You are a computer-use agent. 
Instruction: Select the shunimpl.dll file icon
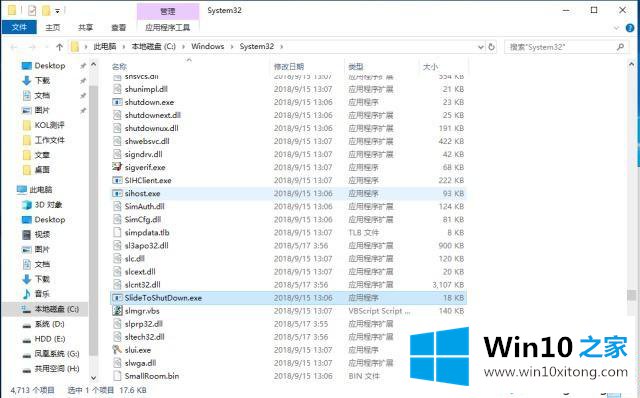117,89
